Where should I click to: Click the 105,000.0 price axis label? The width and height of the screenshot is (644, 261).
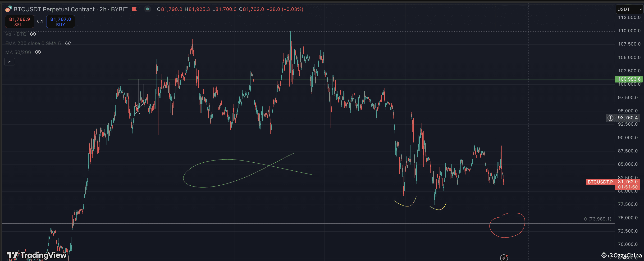(629, 58)
